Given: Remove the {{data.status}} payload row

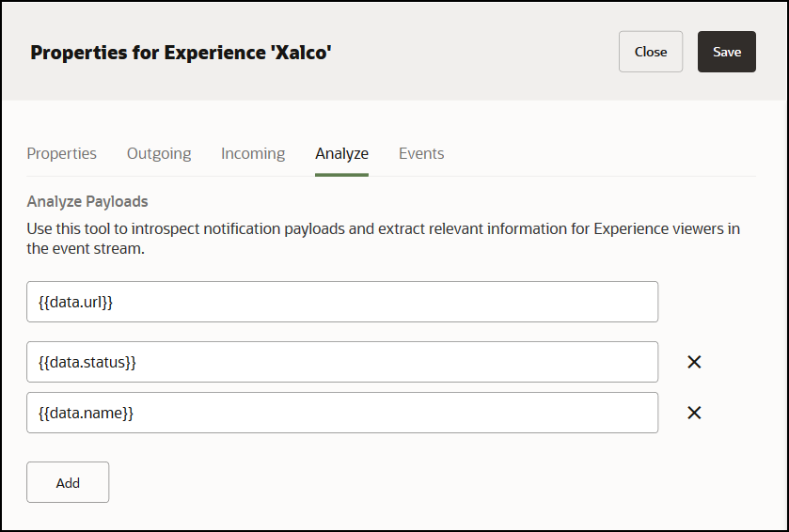Looking at the screenshot, I should tap(694, 362).
